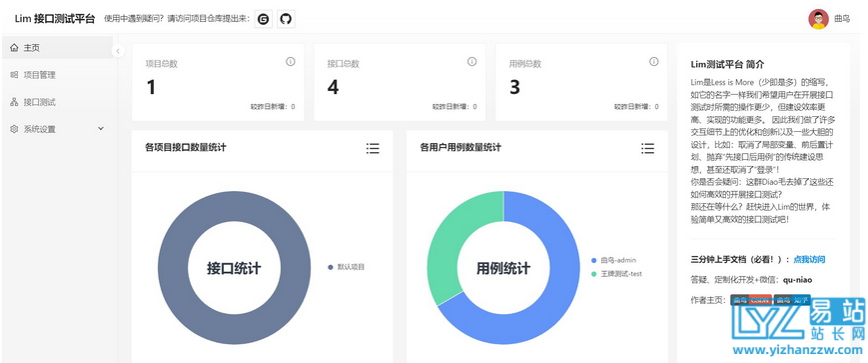The image size is (868, 363).
Task: Open the author's 知乎 badge
Action: [x=792, y=300]
